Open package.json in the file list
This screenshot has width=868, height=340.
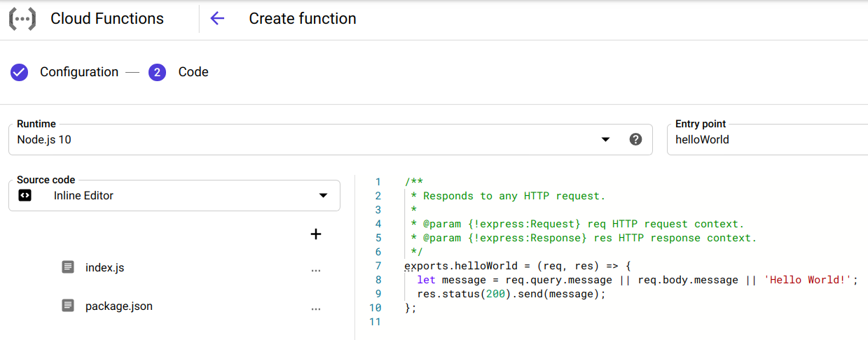click(119, 306)
